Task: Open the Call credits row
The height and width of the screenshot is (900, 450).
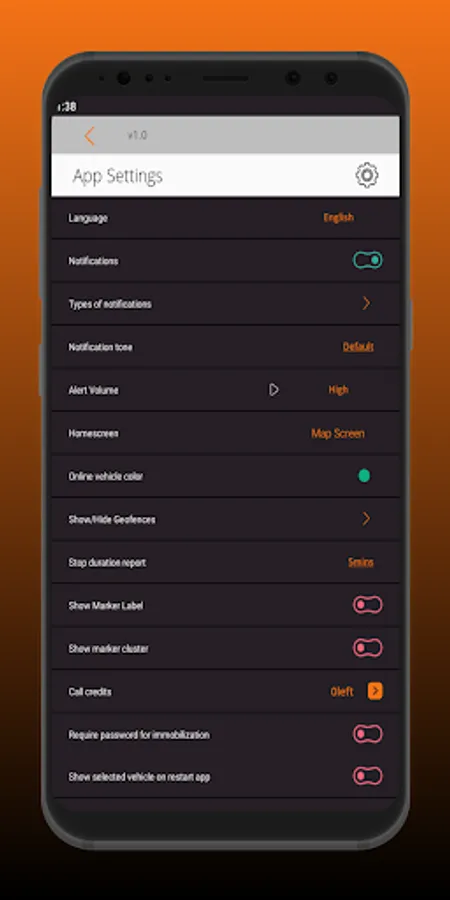Action: pyautogui.click(x=226, y=692)
